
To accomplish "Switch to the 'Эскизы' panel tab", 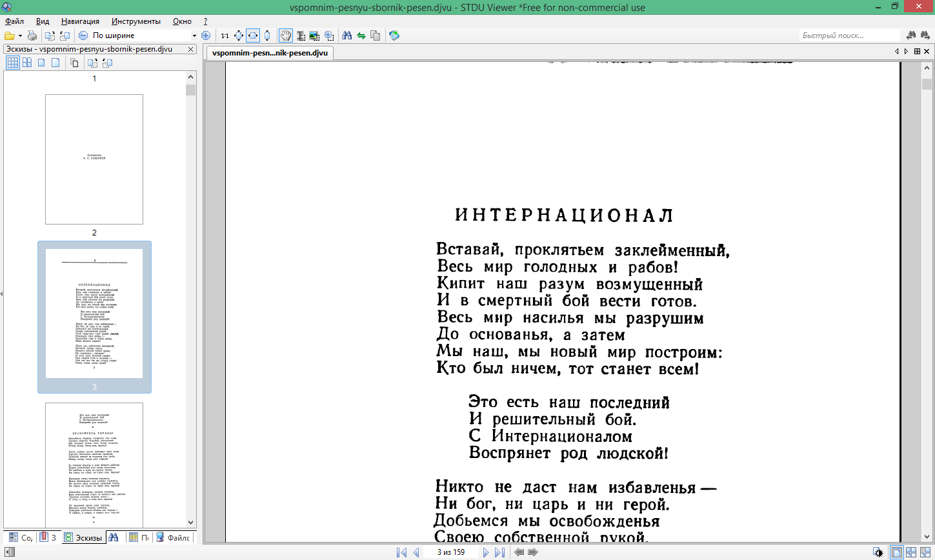I will [83, 537].
